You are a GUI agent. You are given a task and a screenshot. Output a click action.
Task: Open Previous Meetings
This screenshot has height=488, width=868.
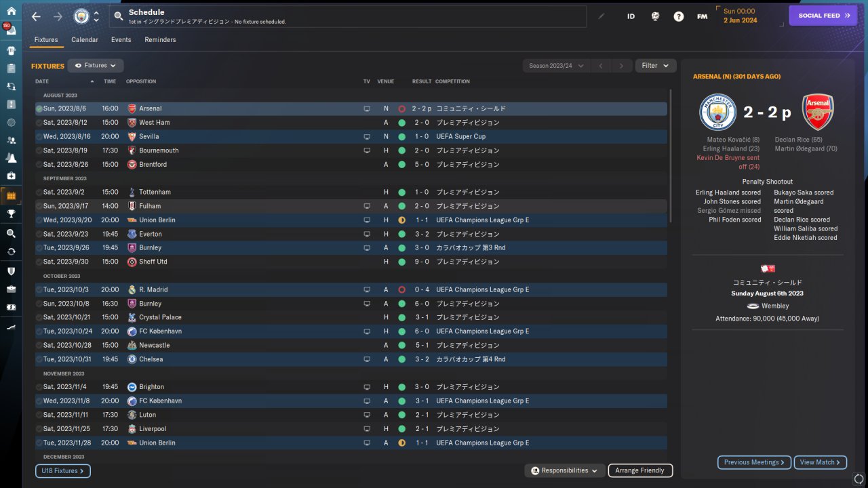point(755,462)
